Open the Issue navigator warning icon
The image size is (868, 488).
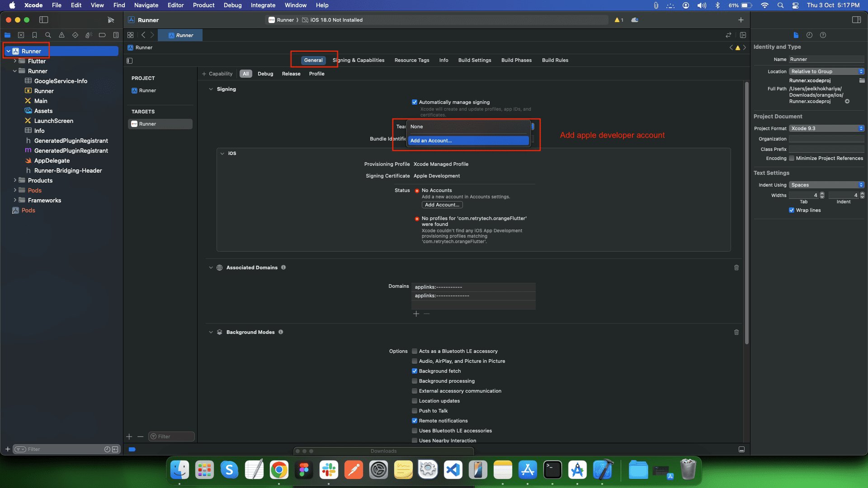61,35
